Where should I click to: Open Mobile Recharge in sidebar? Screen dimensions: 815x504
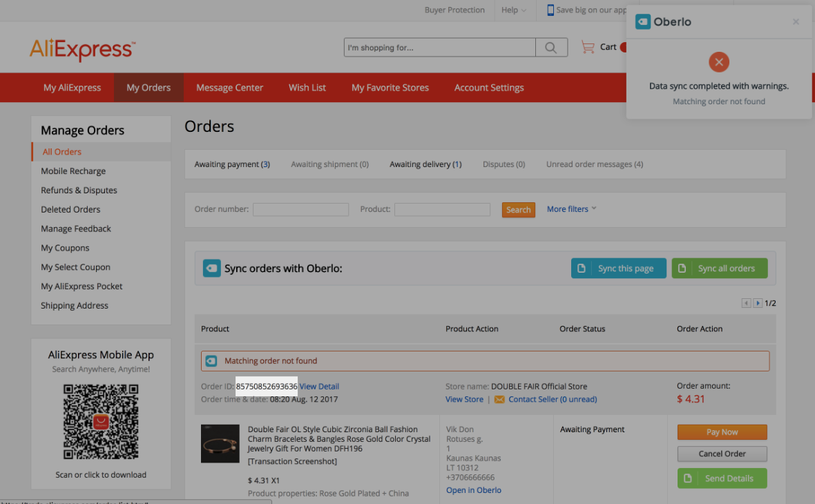(73, 171)
